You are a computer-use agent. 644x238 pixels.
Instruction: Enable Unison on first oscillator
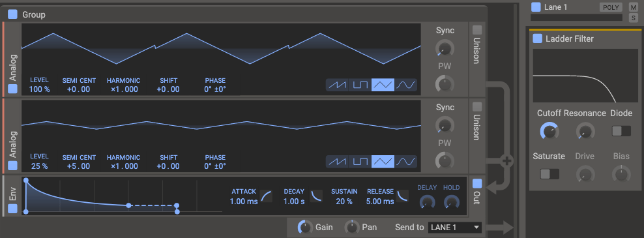477,30
